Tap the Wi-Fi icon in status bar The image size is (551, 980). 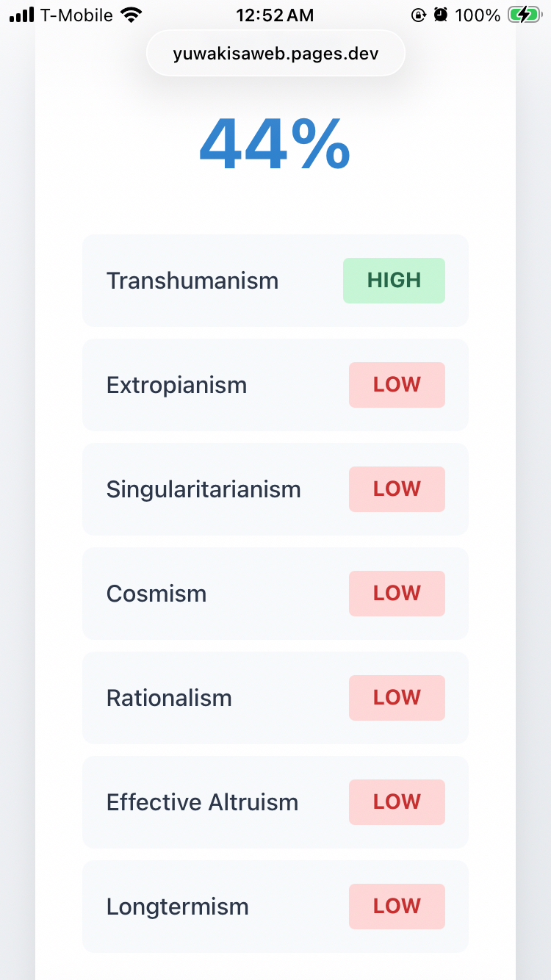(x=132, y=15)
